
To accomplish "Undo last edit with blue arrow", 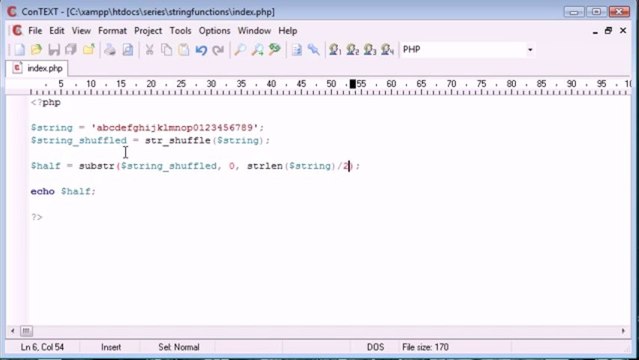I will click(201, 50).
